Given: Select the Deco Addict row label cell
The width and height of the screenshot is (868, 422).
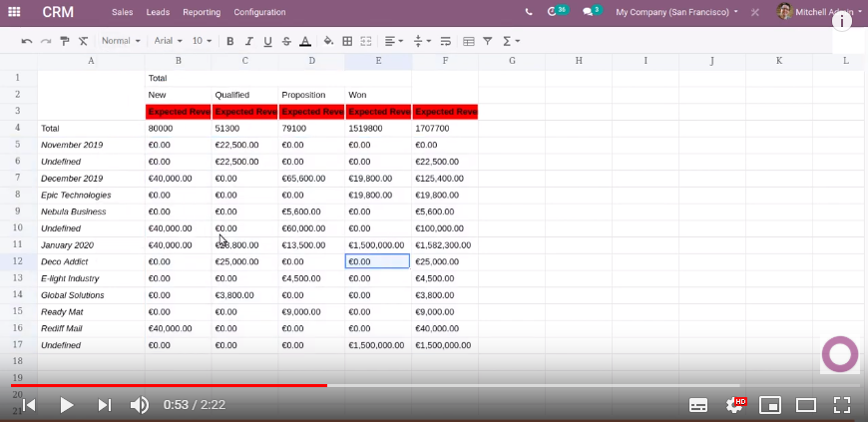Looking at the screenshot, I should (91, 261).
